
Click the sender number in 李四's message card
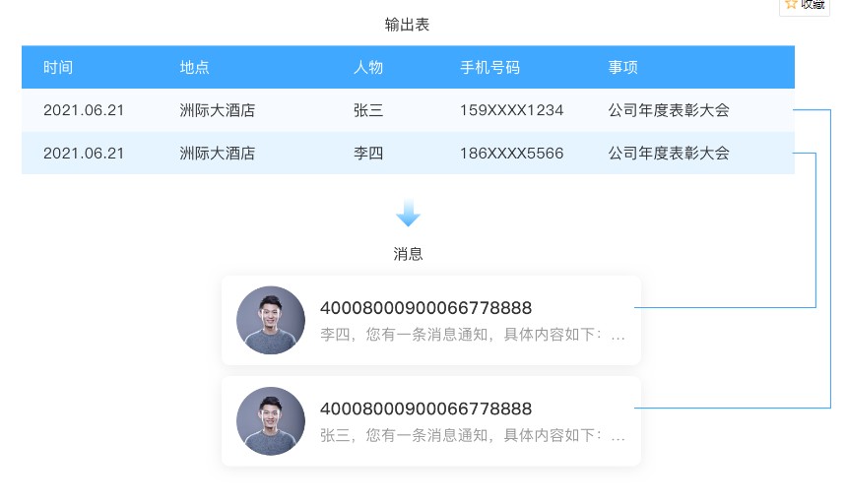(425, 308)
